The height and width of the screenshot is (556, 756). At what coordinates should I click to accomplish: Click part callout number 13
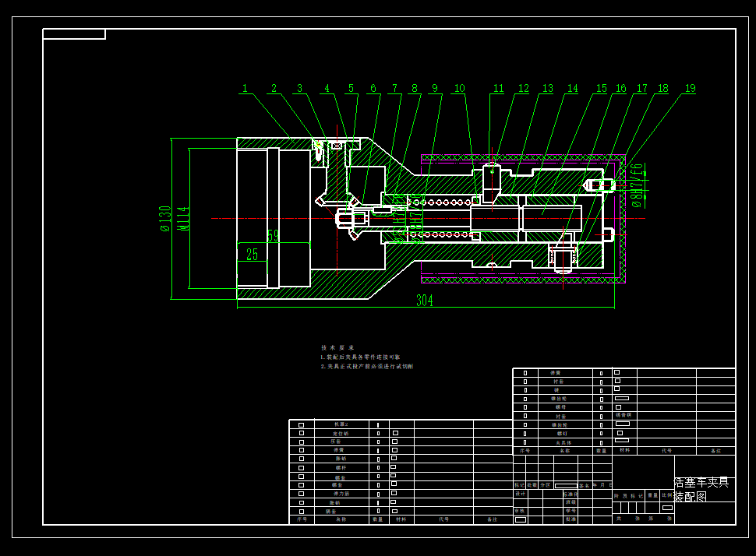click(x=548, y=88)
